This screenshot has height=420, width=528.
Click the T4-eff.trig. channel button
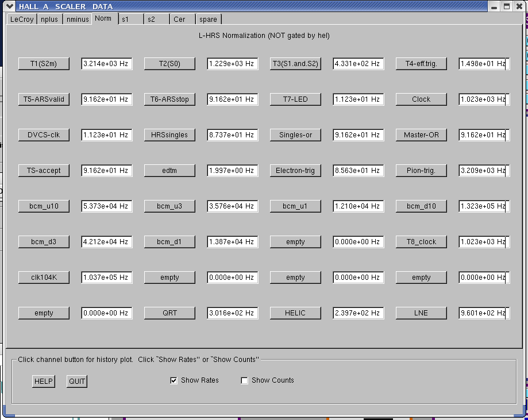coord(421,64)
